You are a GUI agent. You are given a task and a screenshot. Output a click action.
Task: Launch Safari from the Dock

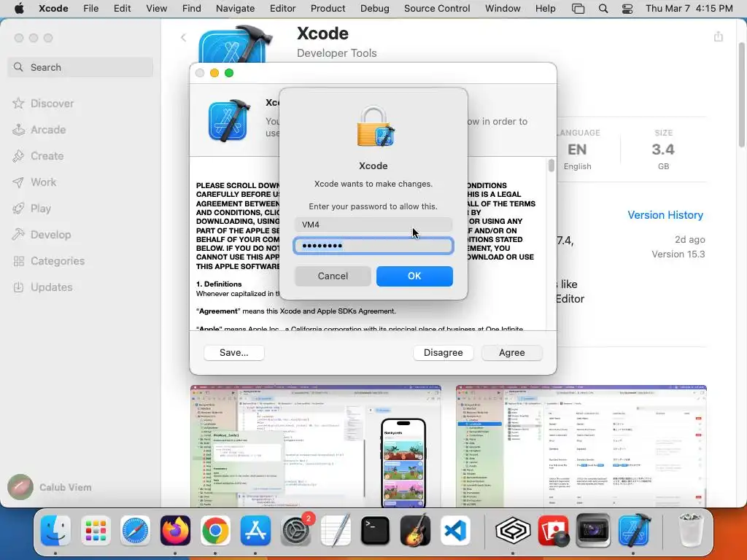click(x=135, y=531)
